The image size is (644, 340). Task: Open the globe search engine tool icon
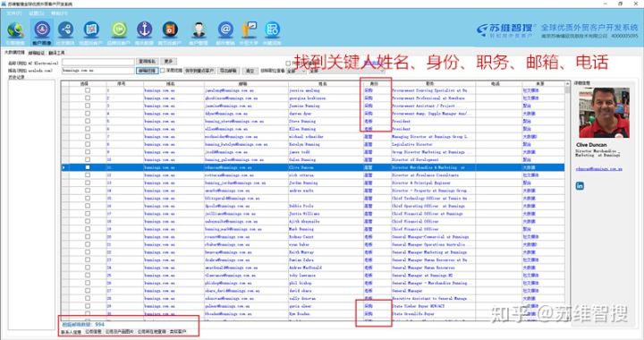15,30
